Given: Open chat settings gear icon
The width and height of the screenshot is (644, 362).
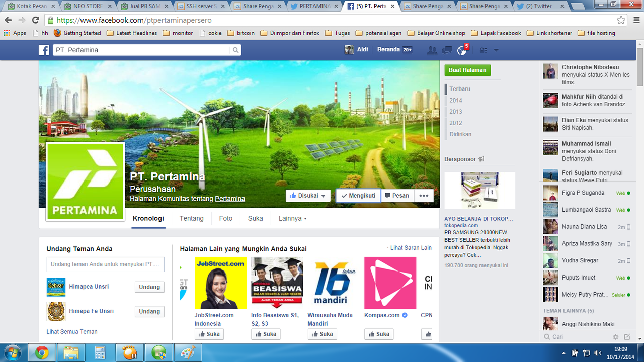Looking at the screenshot, I should [615, 337].
